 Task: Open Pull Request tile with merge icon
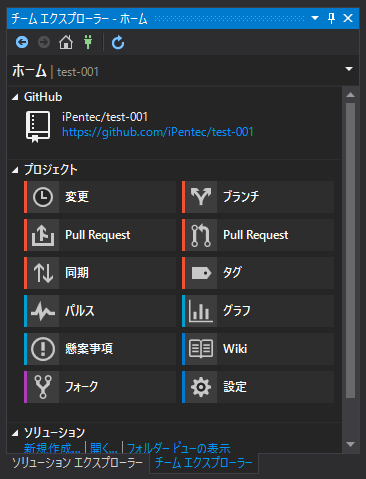coord(258,235)
